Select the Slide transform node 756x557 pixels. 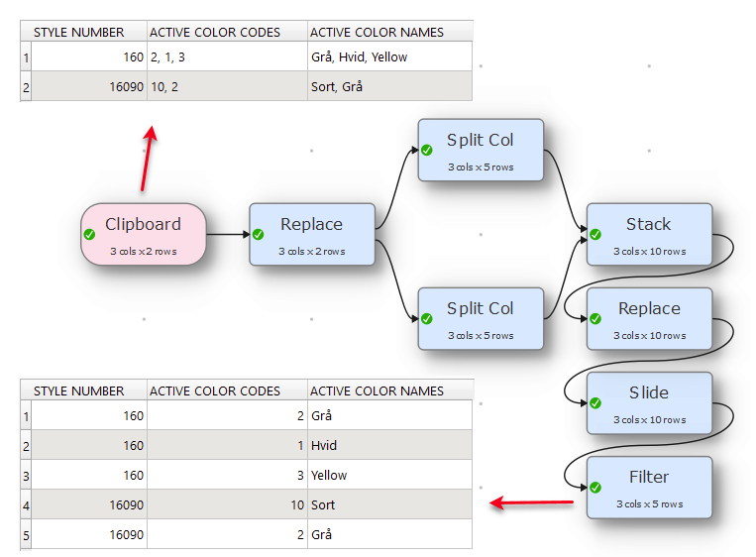pyautogui.click(x=649, y=403)
